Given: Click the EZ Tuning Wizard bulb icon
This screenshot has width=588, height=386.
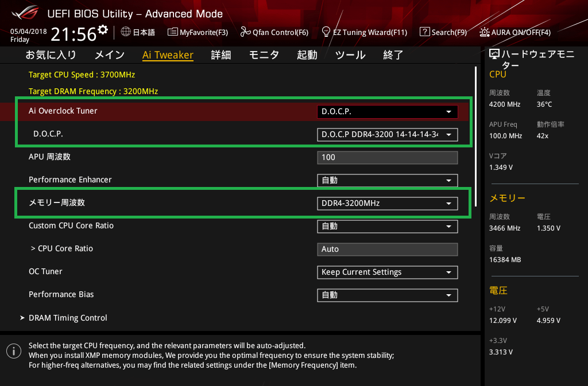Looking at the screenshot, I should tap(326, 32).
